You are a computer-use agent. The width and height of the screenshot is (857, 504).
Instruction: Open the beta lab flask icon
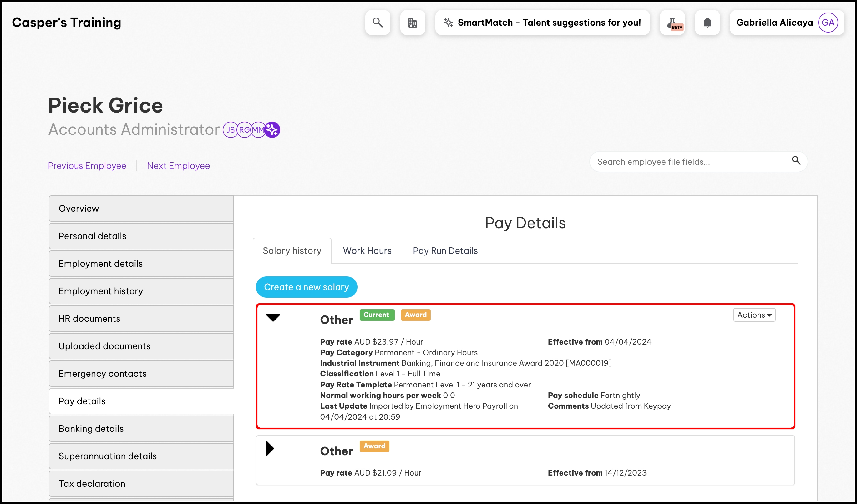672,23
